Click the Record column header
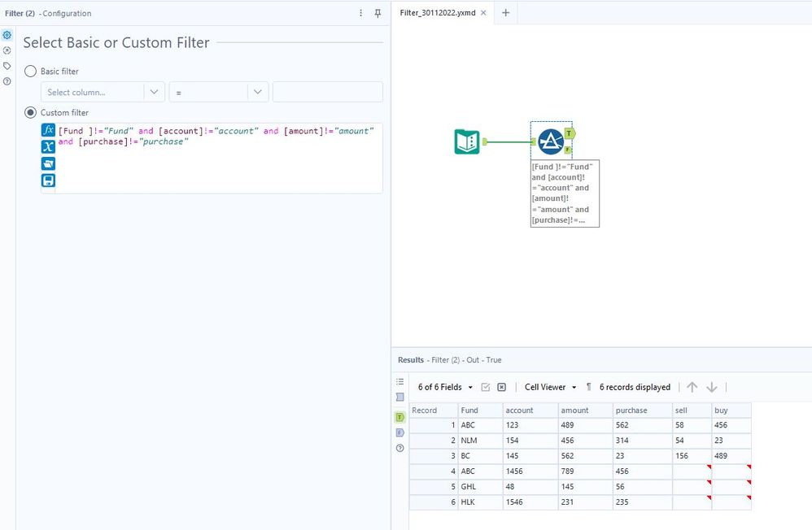Screen dimensions: 812x530 coord(434,411)
